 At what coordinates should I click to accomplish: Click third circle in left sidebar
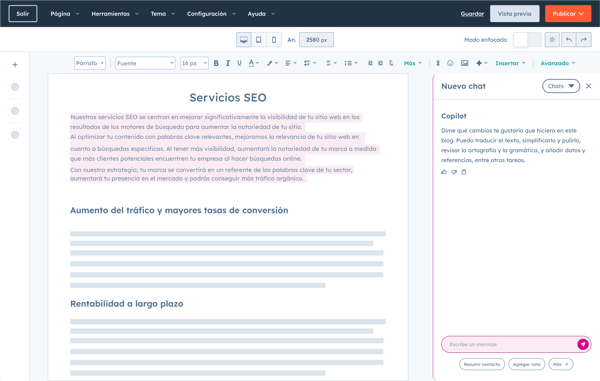coord(15,135)
